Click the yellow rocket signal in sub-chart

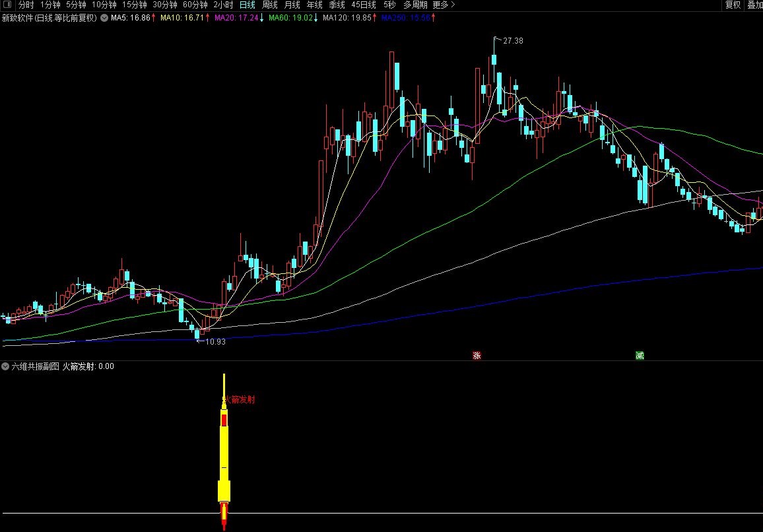[x=224, y=453]
